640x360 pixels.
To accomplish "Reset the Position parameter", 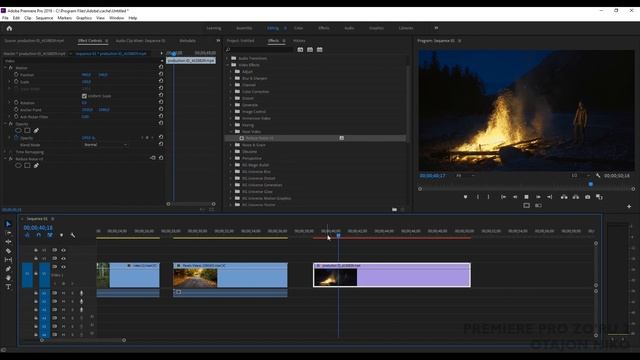I will [x=161, y=74].
